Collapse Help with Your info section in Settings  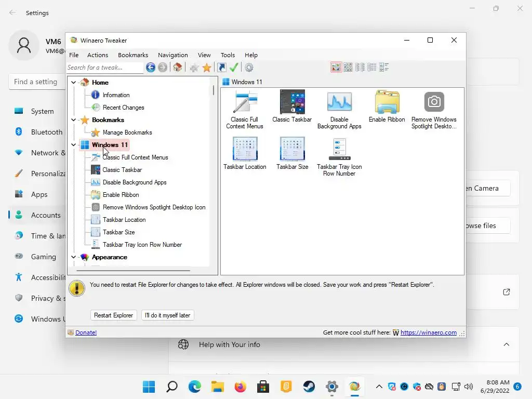click(506, 344)
